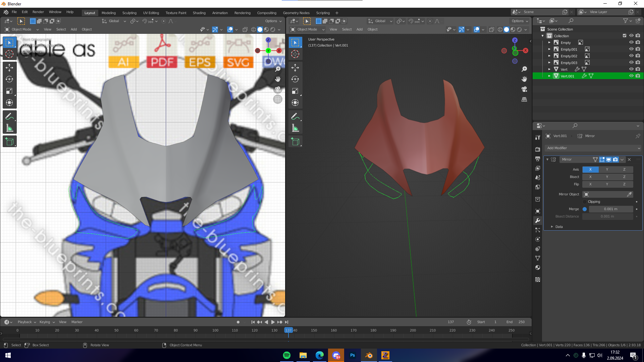This screenshot has width=644, height=362.
Task: Switch to the Sculpting workspace tab
Action: click(x=129, y=13)
